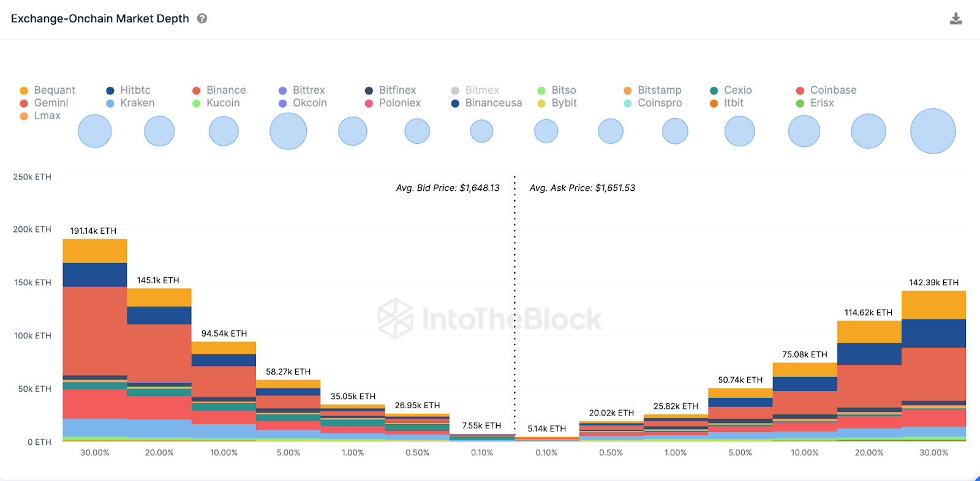Select the exchange bubble below Bequant

click(94, 131)
